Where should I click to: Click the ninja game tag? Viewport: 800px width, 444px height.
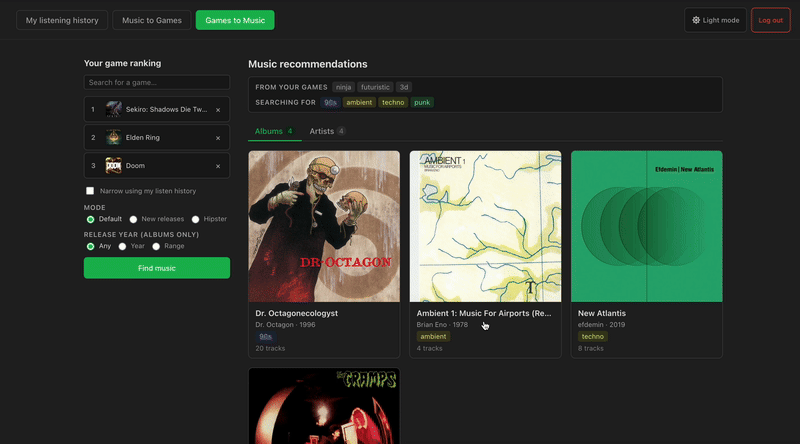click(343, 87)
